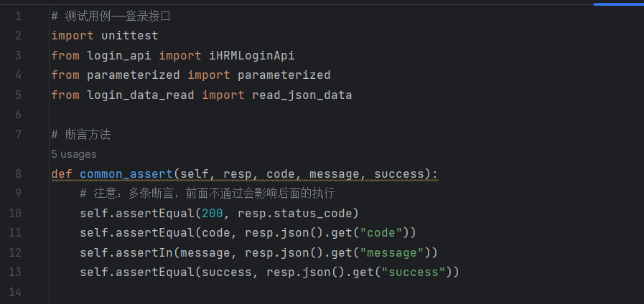Click read_json_data in the import line
Image resolution: width=644 pixels, height=304 pixels.
[302, 95]
